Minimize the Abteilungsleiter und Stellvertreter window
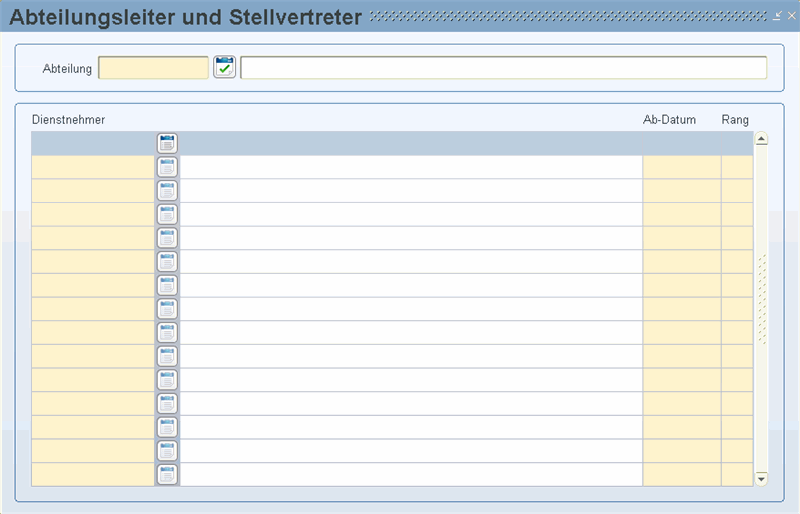 [777, 16]
